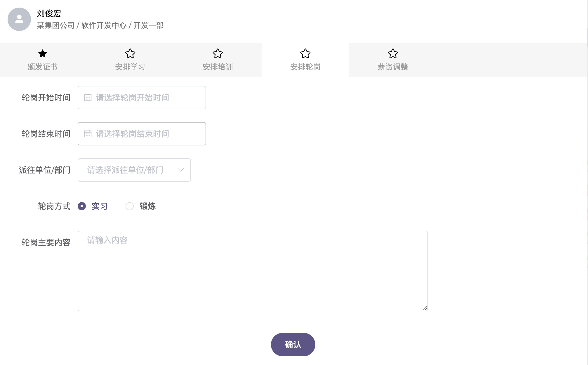Click the chevron arrow in department select
The height and width of the screenshot is (365, 588).
coord(181,170)
